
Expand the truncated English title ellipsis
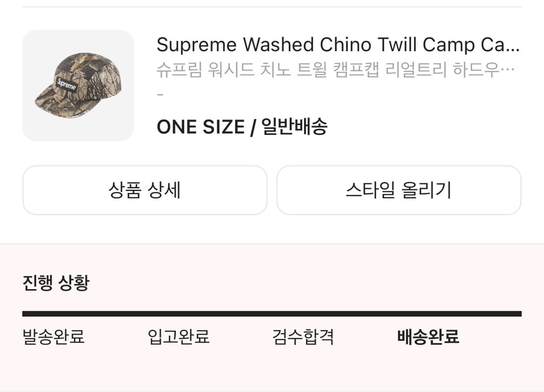click(514, 46)
